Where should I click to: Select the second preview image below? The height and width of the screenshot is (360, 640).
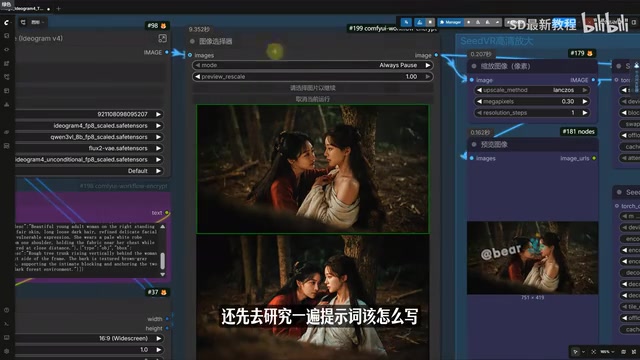313,297
